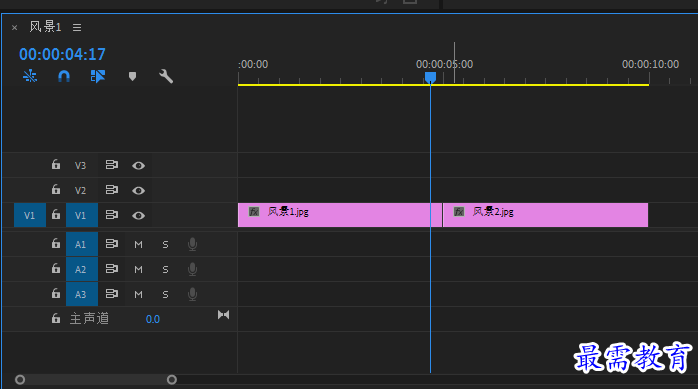Toggle V1 track targeting button

click(82, 215)
